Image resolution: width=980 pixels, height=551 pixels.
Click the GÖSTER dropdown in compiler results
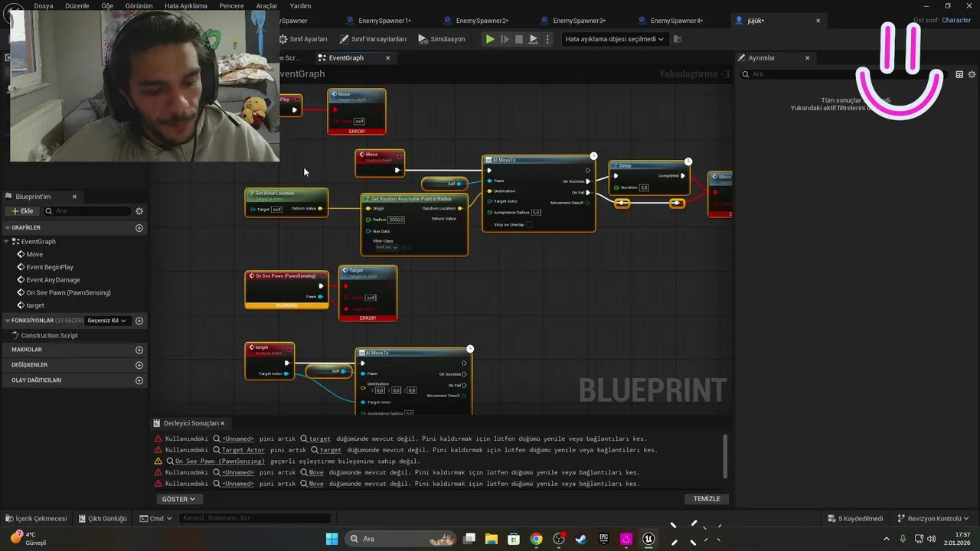tap(178, 499)
